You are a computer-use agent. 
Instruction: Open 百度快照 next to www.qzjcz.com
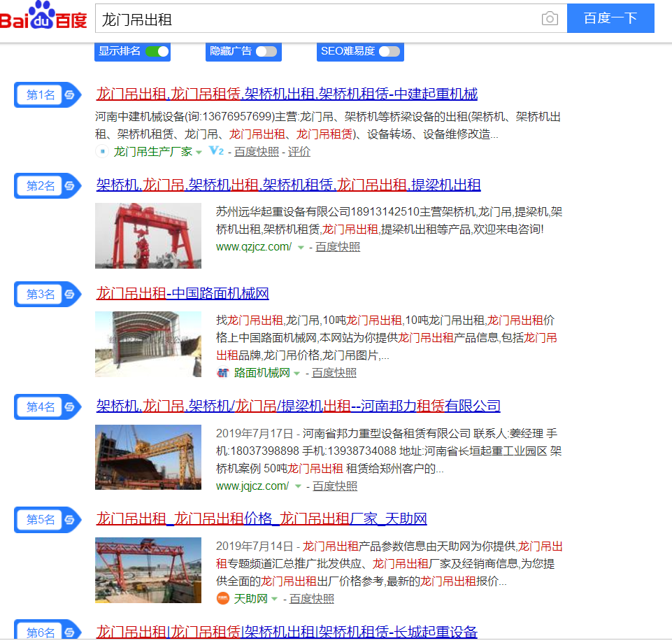(x=338, y=247)
